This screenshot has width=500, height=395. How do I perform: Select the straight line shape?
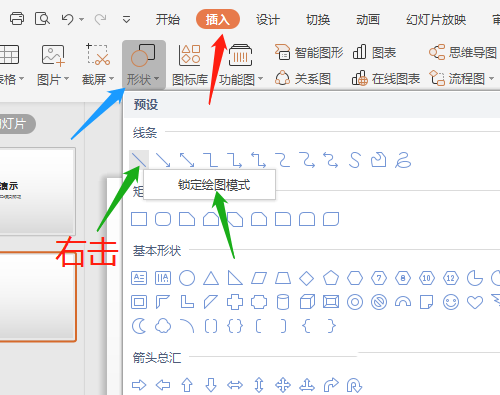(139, 160)
